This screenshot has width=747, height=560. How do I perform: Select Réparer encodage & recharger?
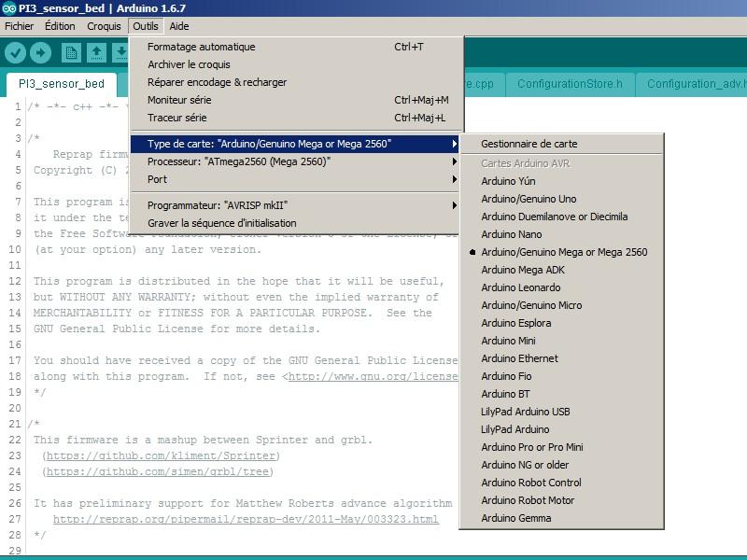coord(296,82)
